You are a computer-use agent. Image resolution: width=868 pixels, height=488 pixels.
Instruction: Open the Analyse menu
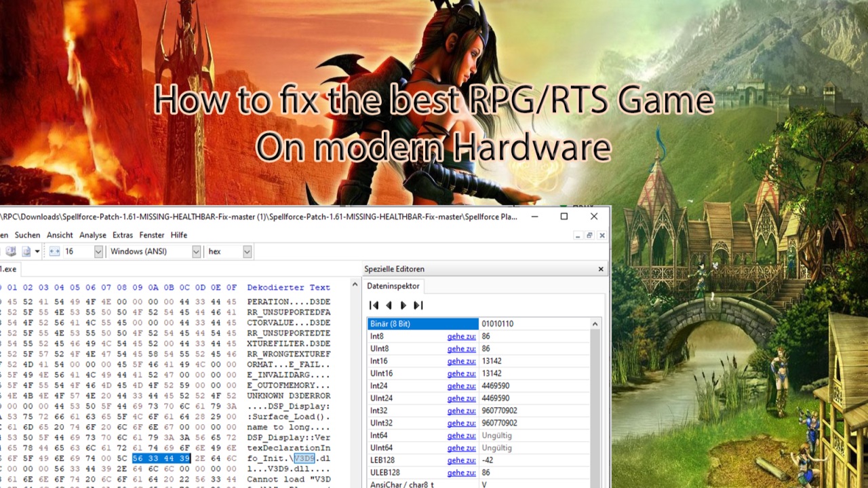coord(93,235)
